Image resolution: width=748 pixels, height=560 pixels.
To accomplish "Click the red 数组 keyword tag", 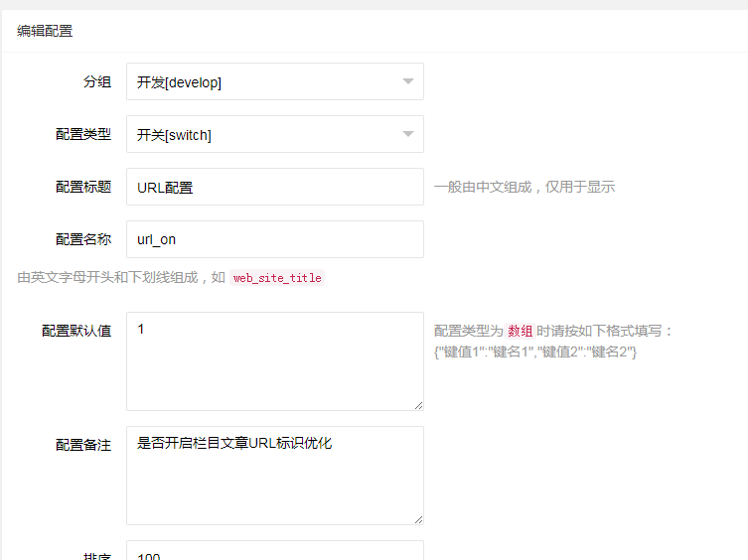I will click(521, 332).
